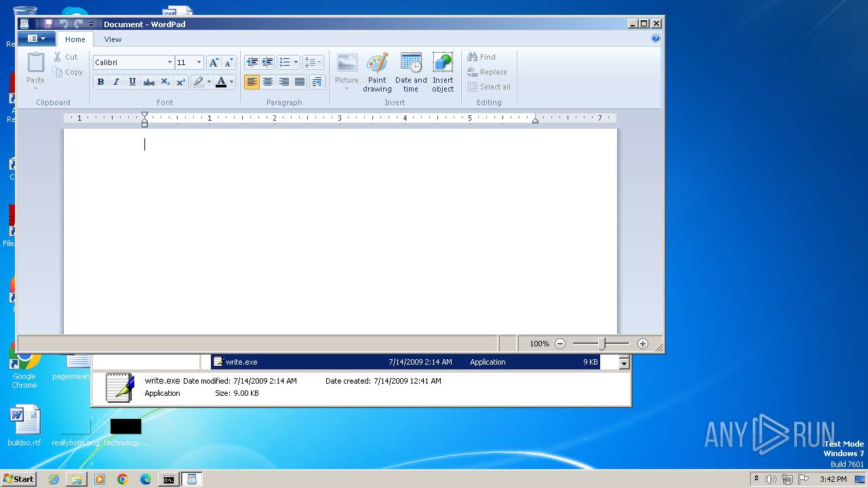Screen dimensions: 868x488
Task: Click the Find button
Action: tap(481, 57)
